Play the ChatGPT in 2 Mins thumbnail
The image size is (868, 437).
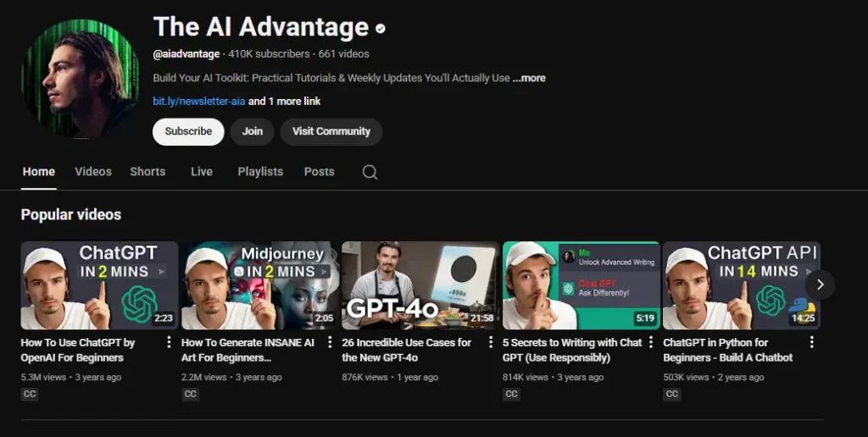[100, 285]
